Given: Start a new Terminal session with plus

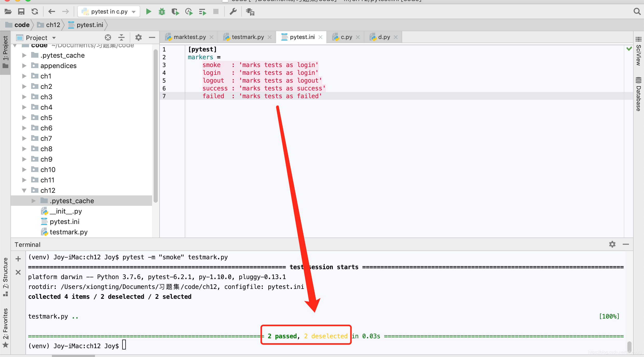Looking at the screenshot, I should pos(18,259).
